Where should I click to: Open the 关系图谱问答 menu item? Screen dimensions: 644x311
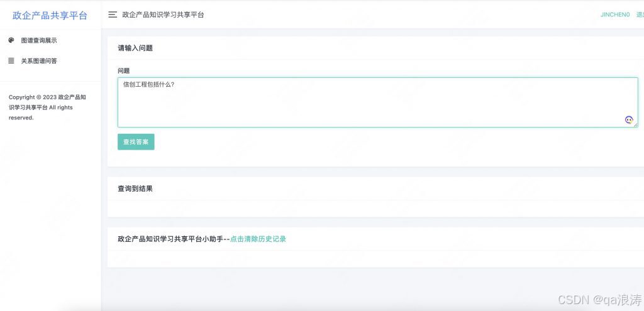pos(39,61)
